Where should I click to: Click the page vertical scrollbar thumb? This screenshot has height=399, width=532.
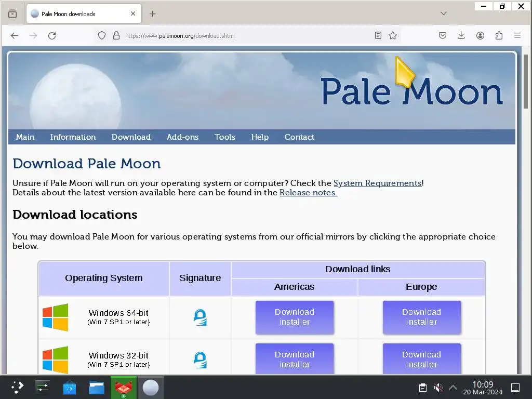tap(526, 82)
